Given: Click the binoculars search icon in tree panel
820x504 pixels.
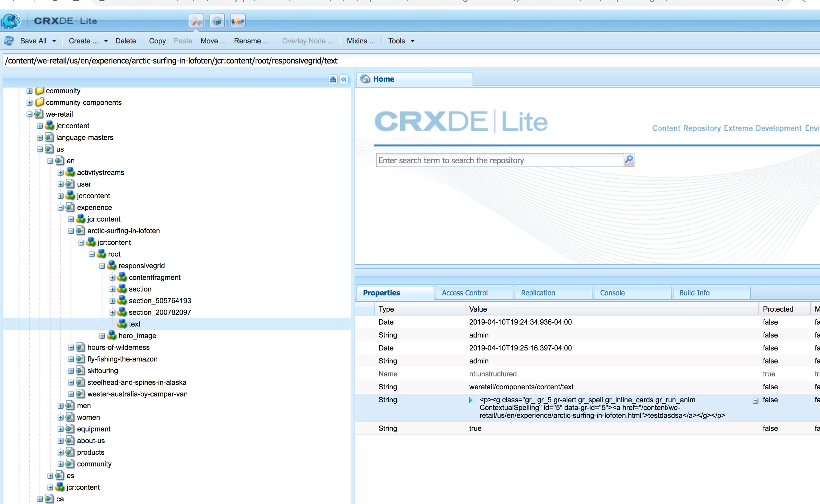Looking at the screenshot, I should (x=333, y=79).
